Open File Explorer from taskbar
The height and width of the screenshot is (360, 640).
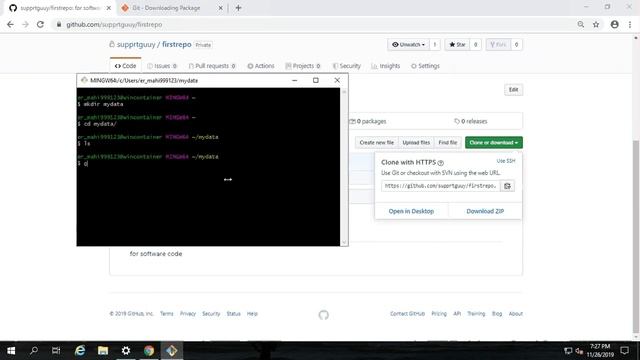[x=103, y=351]
